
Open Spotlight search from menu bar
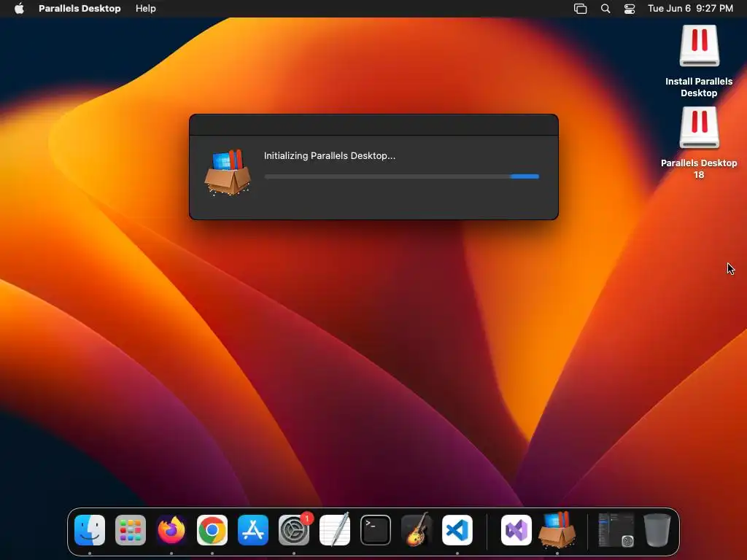(x=605, y=9)
